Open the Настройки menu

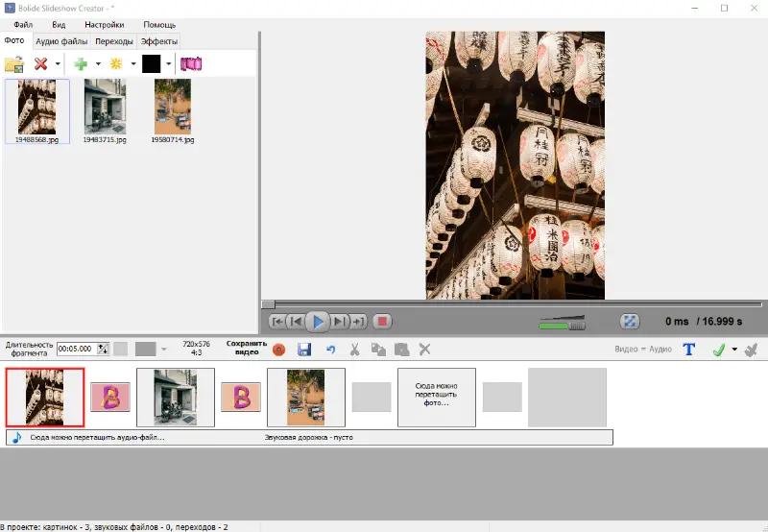(x=105, y=25)
